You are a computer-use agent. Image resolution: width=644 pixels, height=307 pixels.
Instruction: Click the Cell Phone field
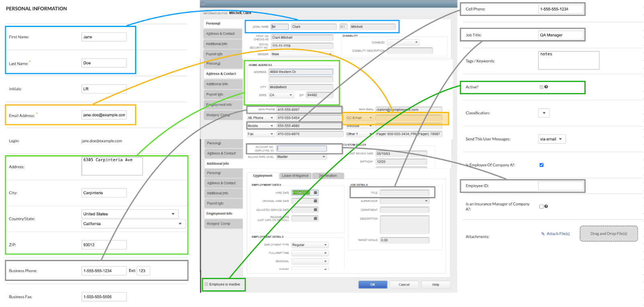tap(561, 9)
